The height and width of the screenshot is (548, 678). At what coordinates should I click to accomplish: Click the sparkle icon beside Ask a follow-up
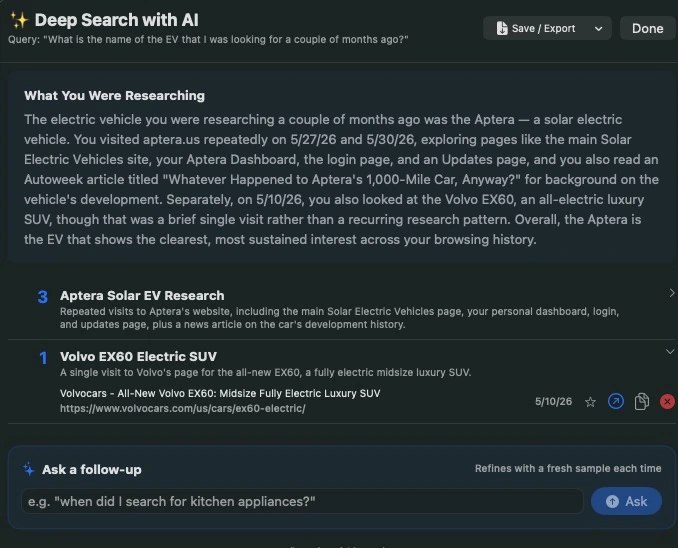[x=29, y=469]
